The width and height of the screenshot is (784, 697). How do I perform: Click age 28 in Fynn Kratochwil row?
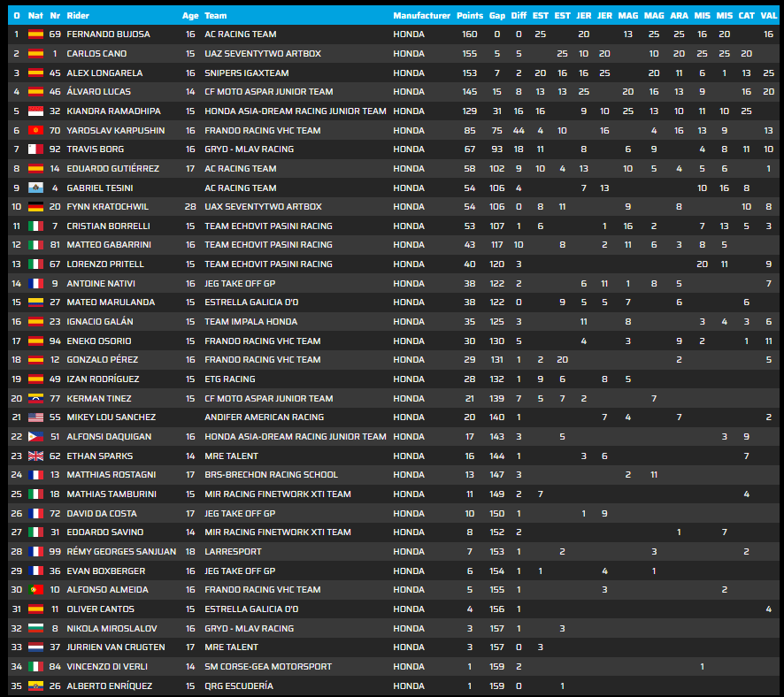190,207
